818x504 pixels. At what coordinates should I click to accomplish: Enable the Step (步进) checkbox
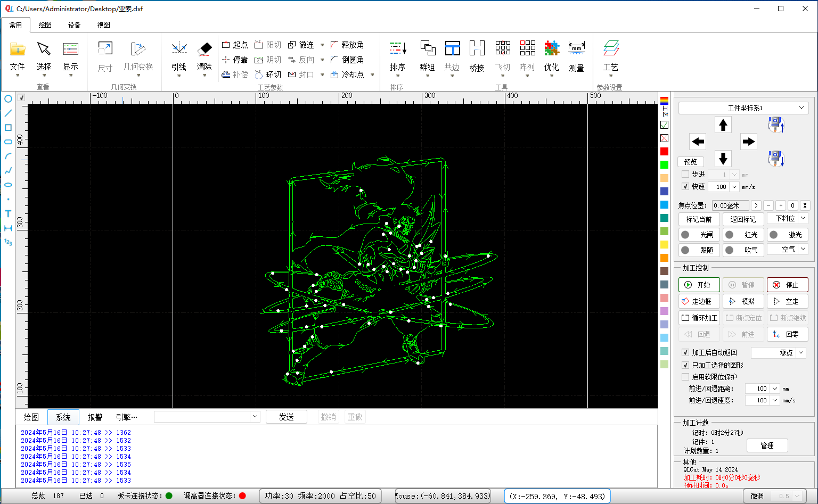685,175
